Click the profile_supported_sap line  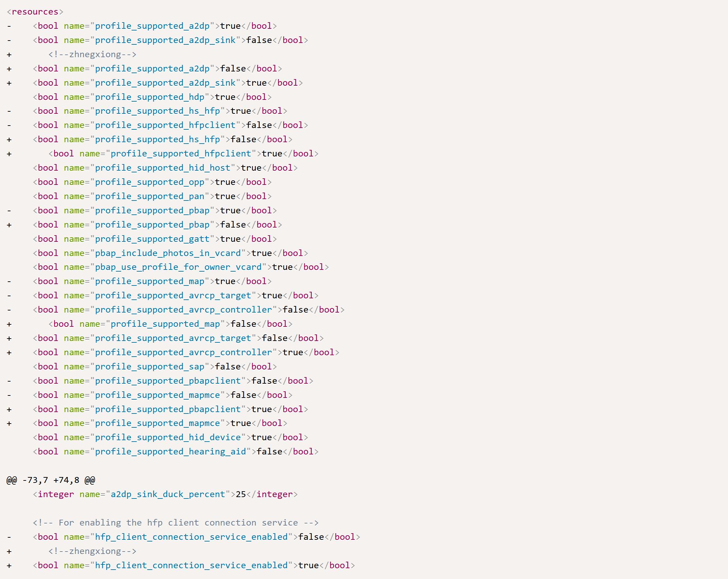point(154,367)
